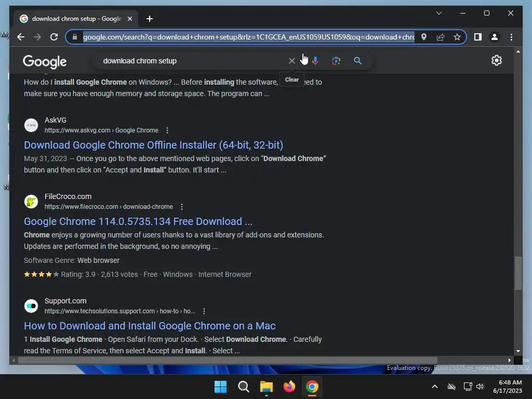
Task: Start voice search with microphone
Action: [315, 61]
